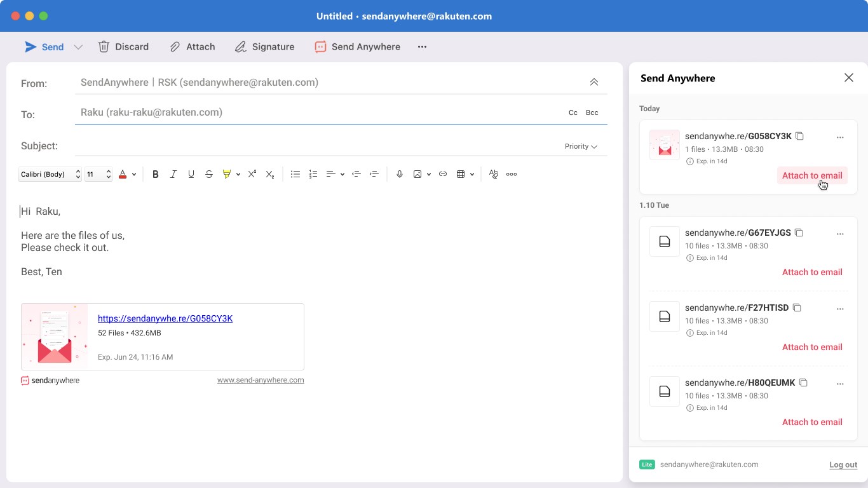The height and width of the screenshot is (488, 868).
Task: Click Attach in the toolbar
Action: [x=193, y=47]
